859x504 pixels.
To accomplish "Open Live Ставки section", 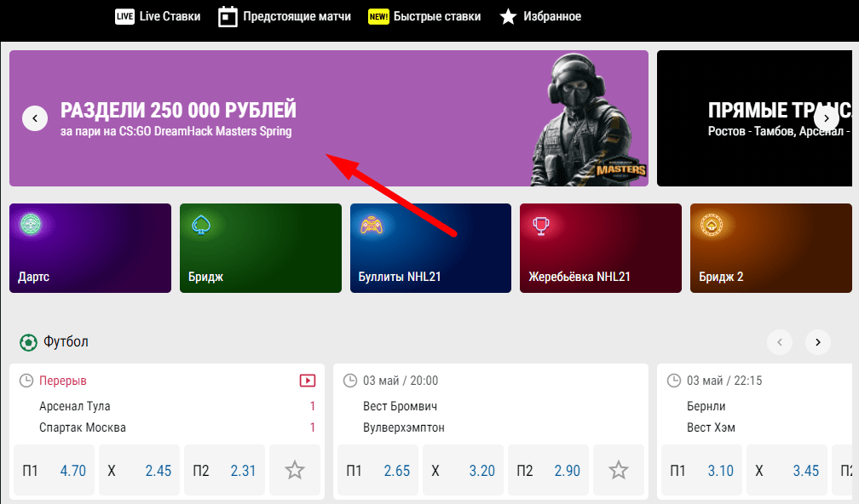I will pos(158,16).
